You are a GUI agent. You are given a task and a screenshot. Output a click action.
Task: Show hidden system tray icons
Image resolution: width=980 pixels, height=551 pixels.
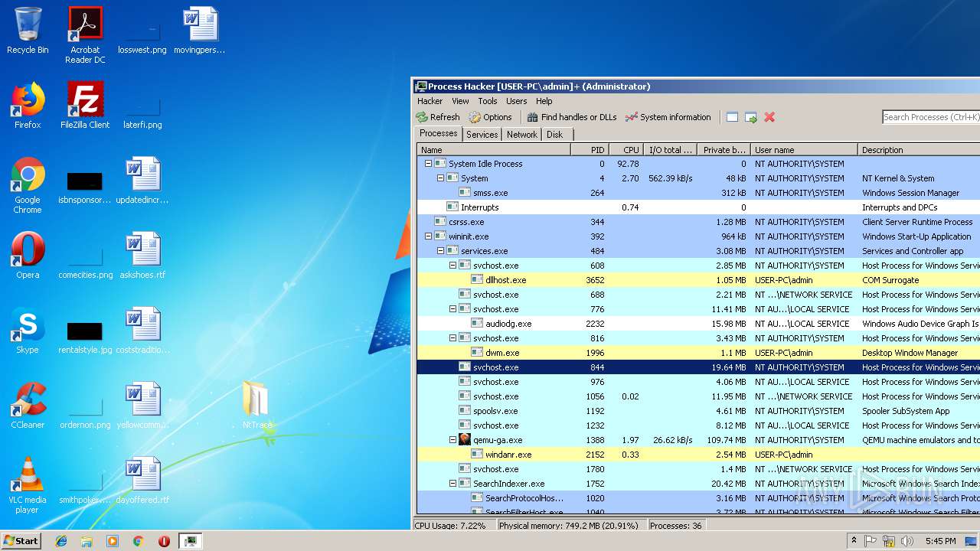[x=854, y=541]
